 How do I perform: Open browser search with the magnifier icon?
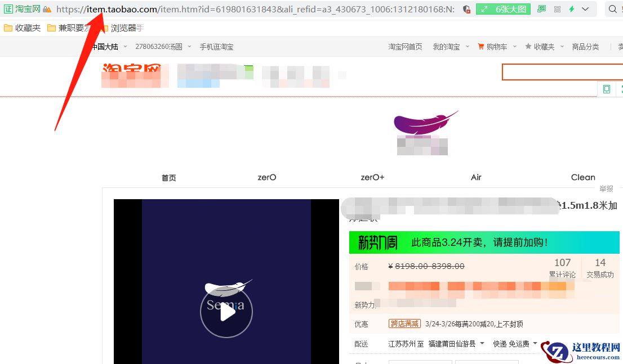(612, 9)
